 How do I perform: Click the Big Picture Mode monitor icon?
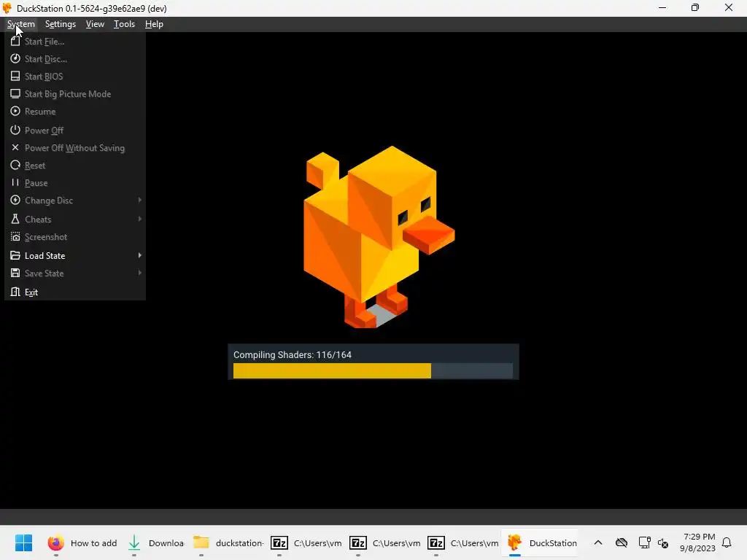[15, 94]
